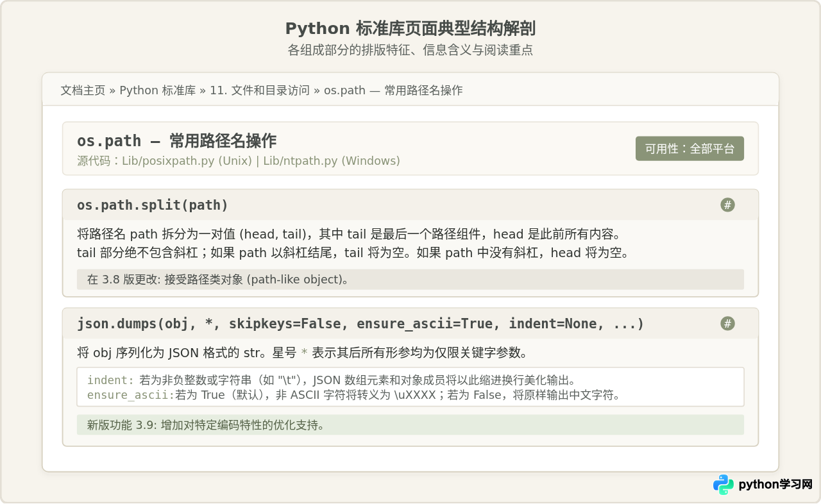Open breadcrumb 11. 文件和目录访问
The height and width of the screenshot is (504, 821).
pos(260,90)
